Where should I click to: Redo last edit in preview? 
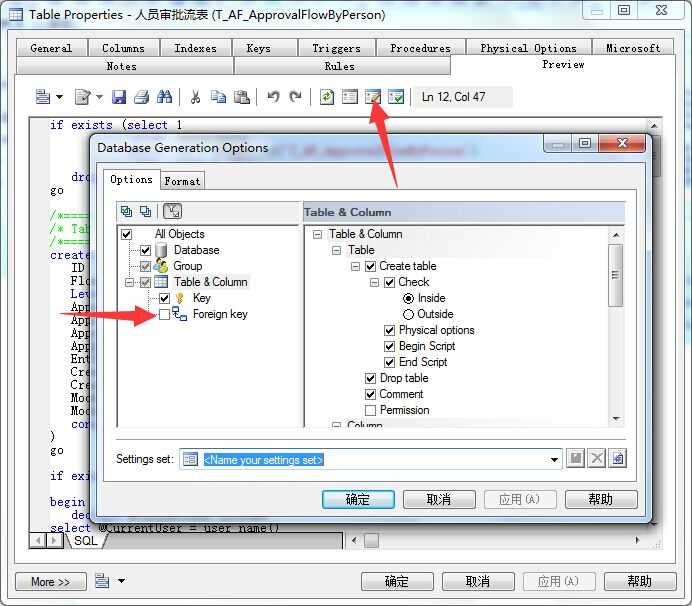[296, 97]
